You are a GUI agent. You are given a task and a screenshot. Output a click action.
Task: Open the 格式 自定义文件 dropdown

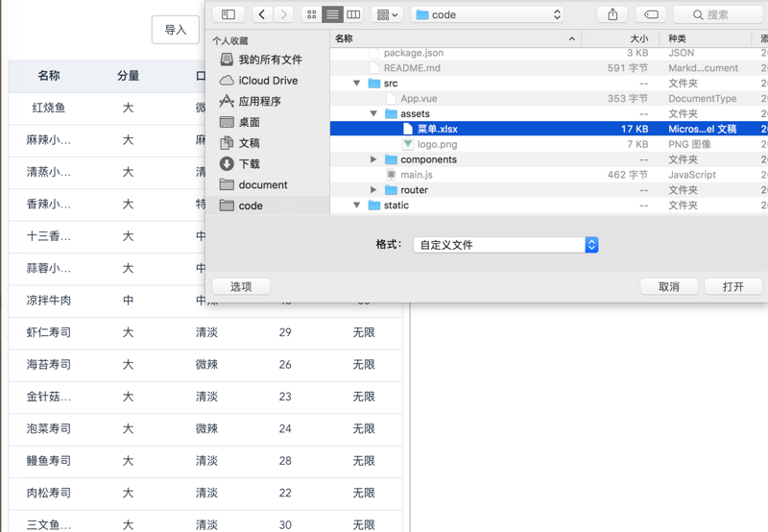[506, 245]
